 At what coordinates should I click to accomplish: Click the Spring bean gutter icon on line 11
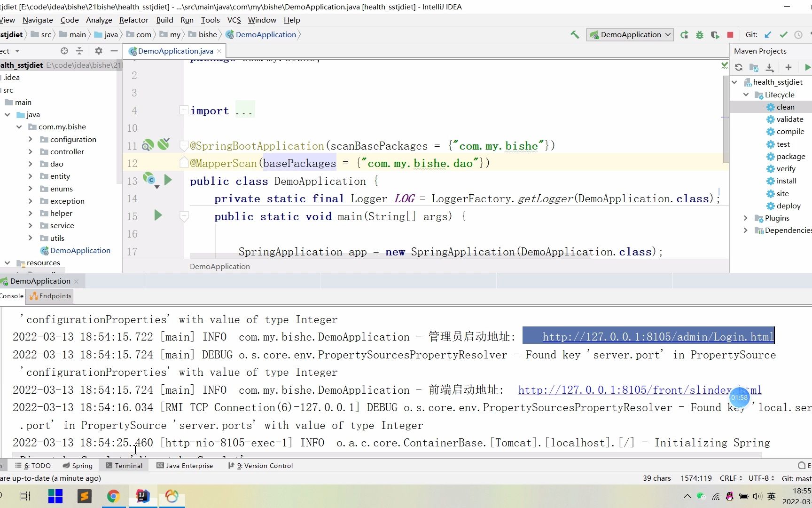[x=148, y=145]
